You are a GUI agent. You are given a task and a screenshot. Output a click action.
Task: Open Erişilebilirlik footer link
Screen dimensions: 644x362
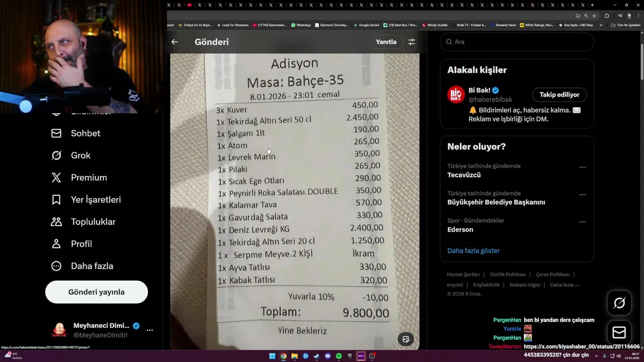(486, 285)
